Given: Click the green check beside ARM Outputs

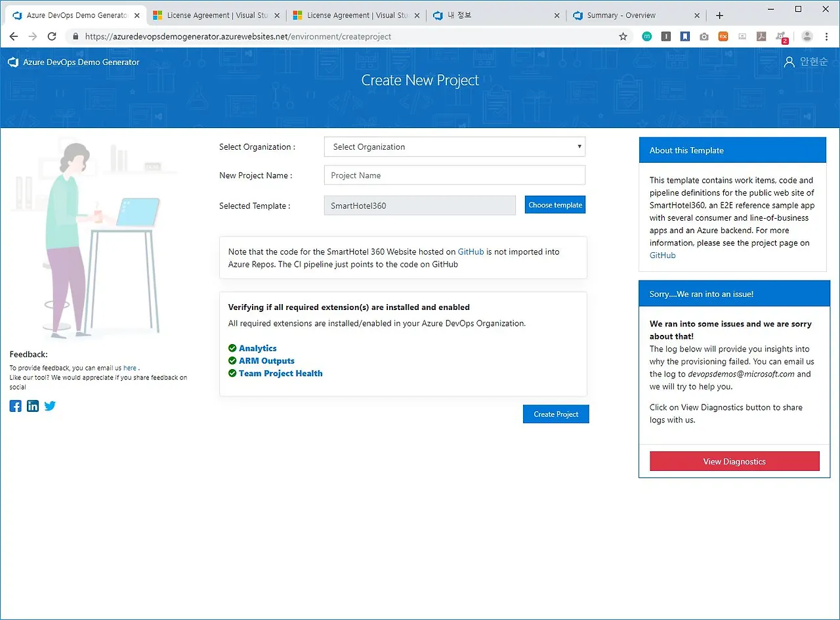Looking at the screenshot, I should click(232, 361).
